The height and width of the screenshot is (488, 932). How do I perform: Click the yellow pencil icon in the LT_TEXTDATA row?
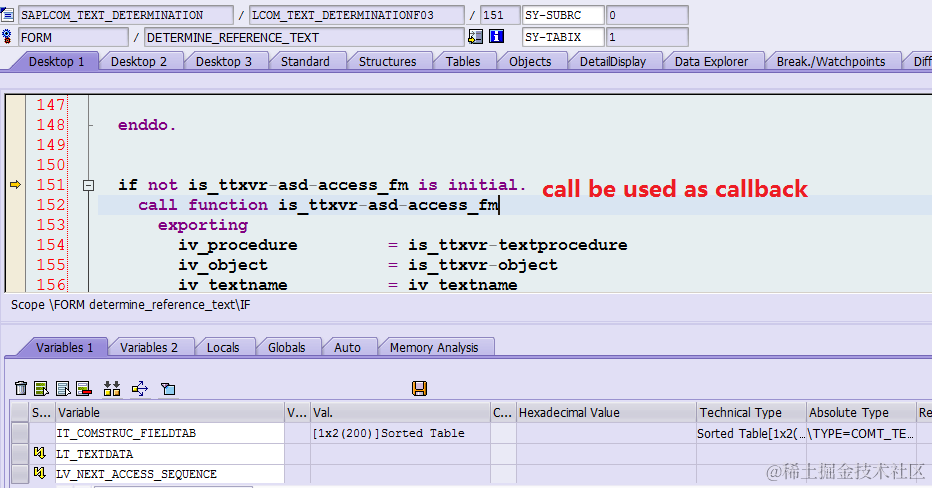[40, 454]
